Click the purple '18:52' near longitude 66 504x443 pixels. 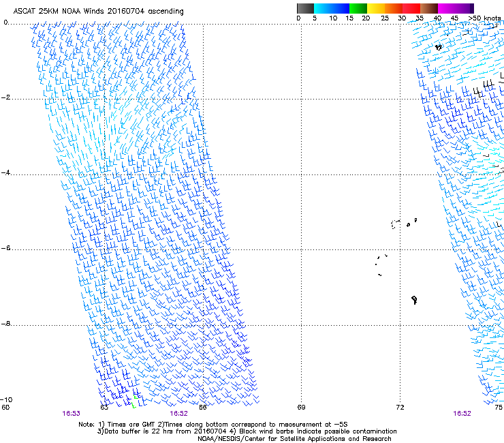pos(178,414)
